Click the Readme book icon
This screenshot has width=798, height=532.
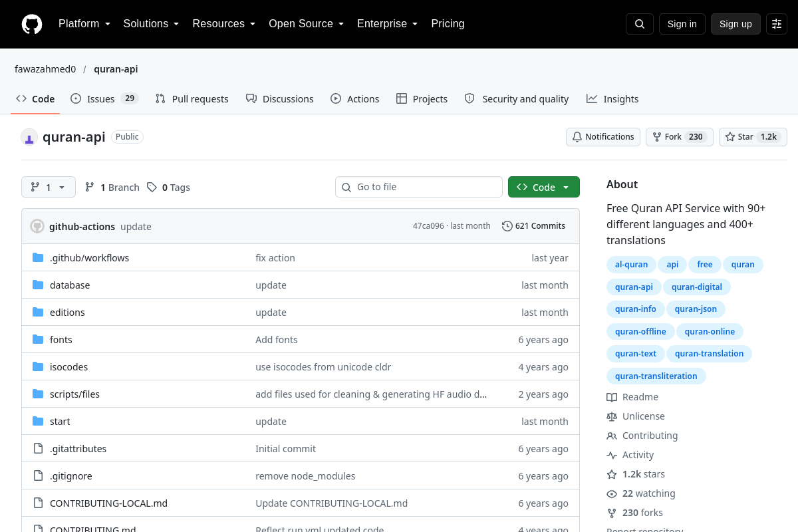point(612,397)
